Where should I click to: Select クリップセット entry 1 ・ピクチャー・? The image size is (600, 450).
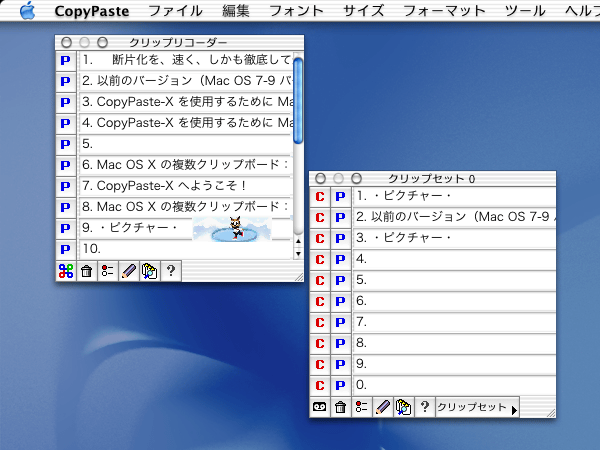click(454, 196)
